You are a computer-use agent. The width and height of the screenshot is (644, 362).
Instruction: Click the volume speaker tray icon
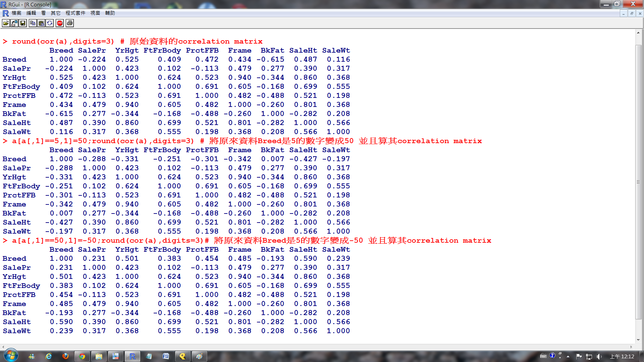599,357
